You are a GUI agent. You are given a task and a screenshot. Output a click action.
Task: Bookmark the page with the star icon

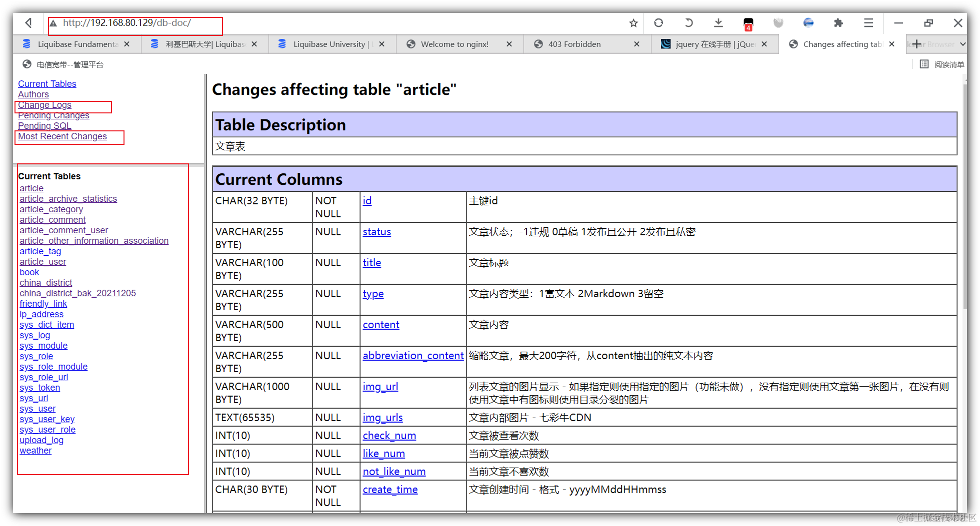pyautogui.click(x=633, y=23)
